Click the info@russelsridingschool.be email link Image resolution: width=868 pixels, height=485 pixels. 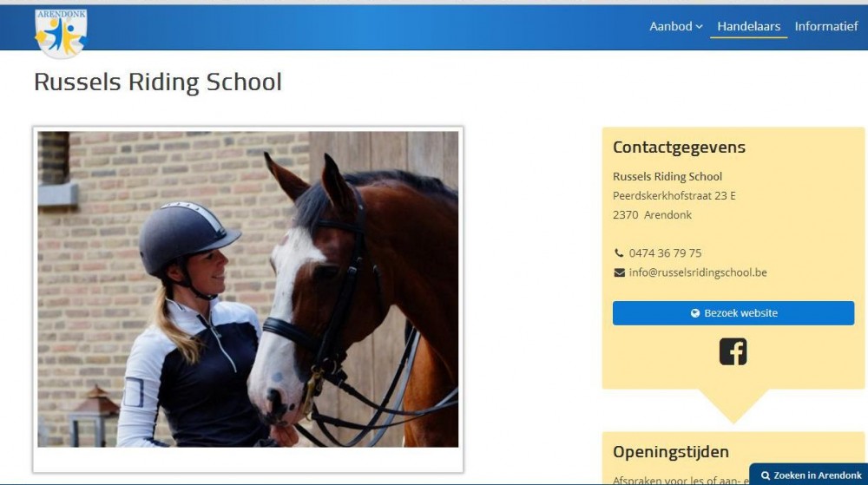[x=698, y=272]
